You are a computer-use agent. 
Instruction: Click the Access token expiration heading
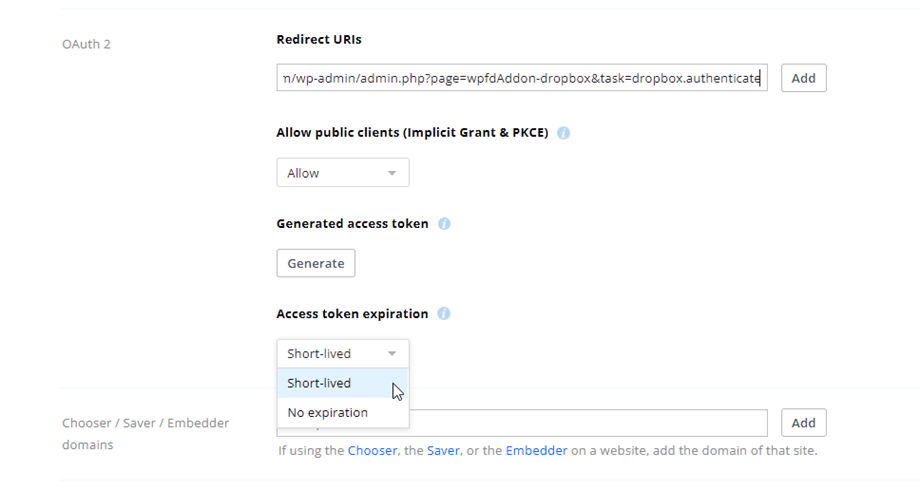(352, 314)
